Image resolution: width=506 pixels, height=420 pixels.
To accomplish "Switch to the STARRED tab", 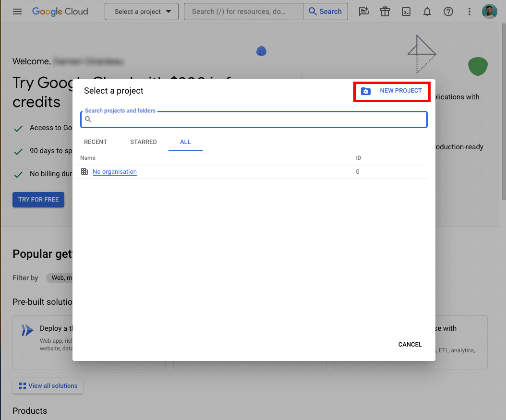I will click(143, 142).
